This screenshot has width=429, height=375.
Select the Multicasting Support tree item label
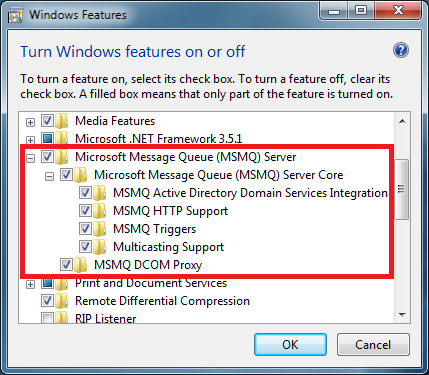(x=169, y=247)
